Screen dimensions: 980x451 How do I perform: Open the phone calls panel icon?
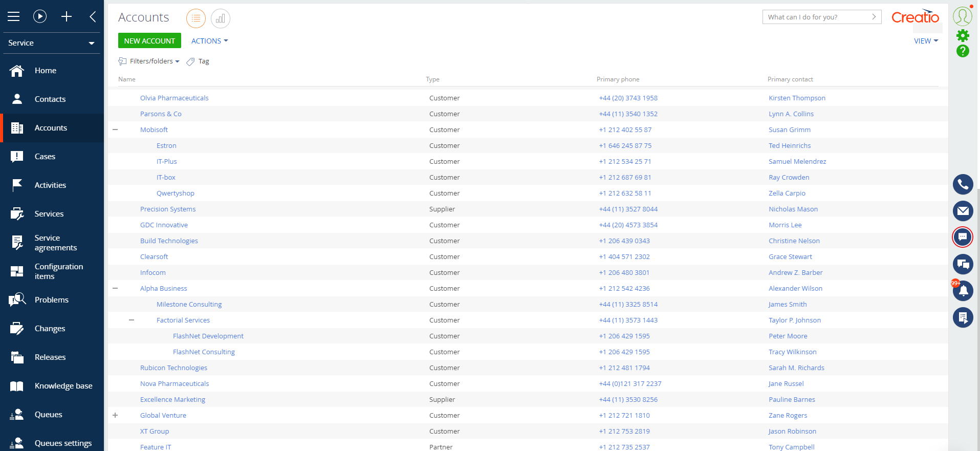(963, 184)
